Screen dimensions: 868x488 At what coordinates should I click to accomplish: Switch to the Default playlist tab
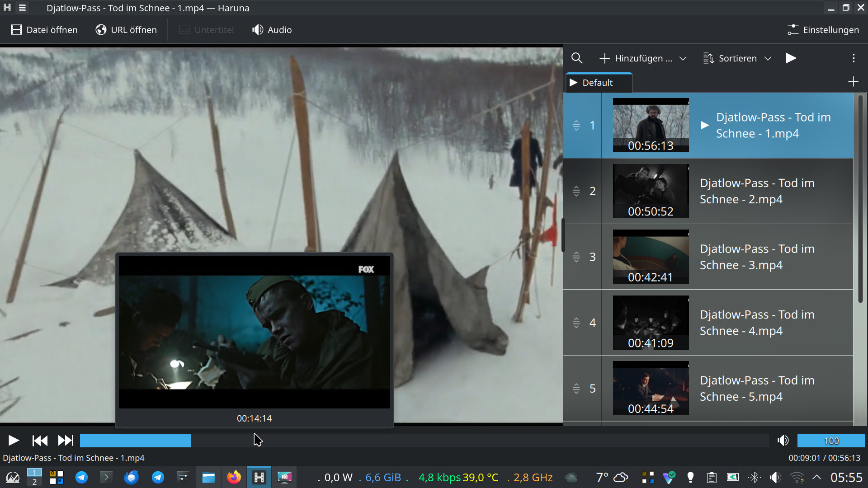pyautogui.click(x=598, y=82)
